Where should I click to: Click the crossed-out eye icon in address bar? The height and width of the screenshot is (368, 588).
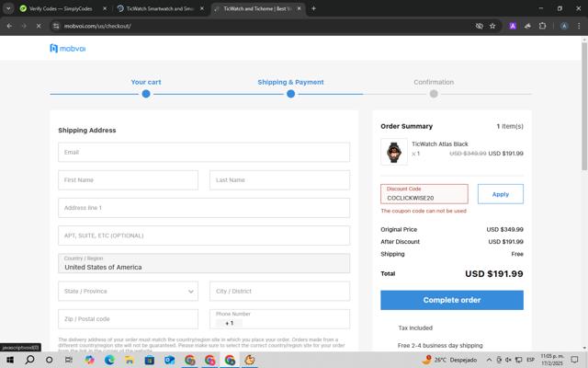pos(480,26)
